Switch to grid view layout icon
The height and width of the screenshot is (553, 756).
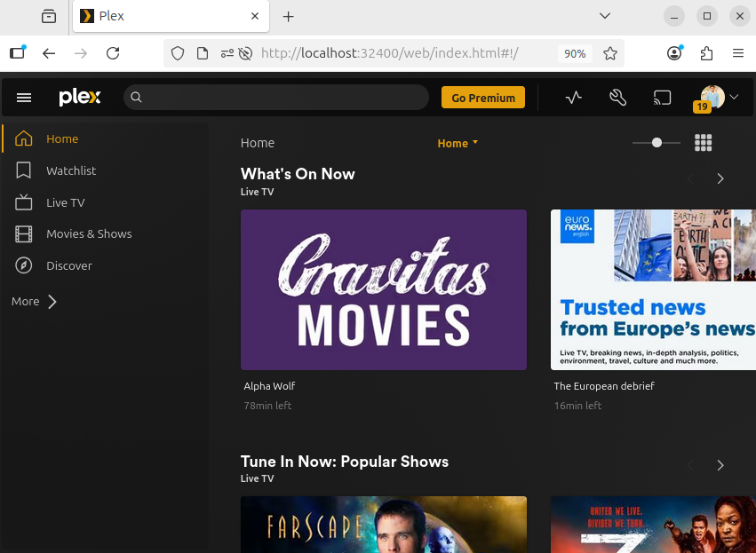point(704,143)
